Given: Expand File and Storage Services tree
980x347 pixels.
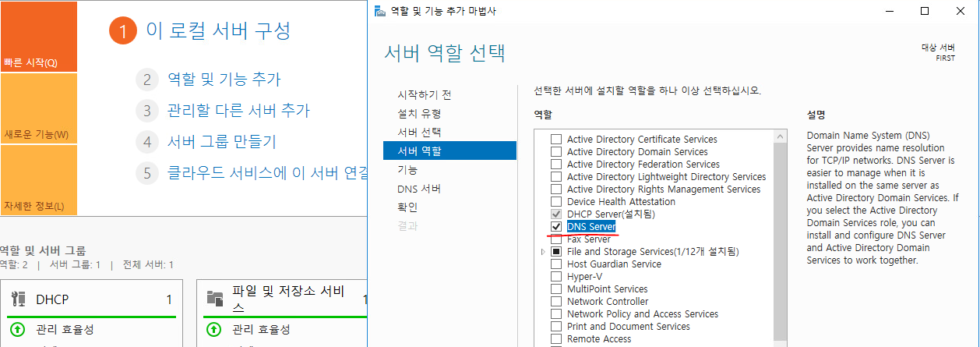Looking at the screenshot, I should coord(543,252).
